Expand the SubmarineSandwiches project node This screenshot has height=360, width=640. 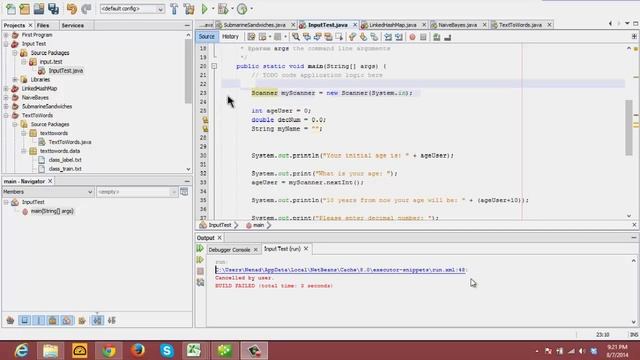(6, 107)
